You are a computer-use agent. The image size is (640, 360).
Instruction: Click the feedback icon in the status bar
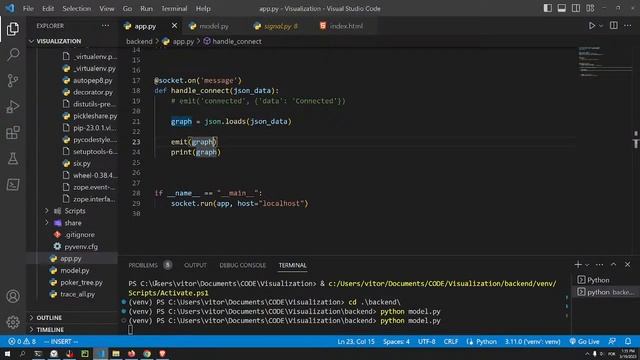tap(612, 341)
